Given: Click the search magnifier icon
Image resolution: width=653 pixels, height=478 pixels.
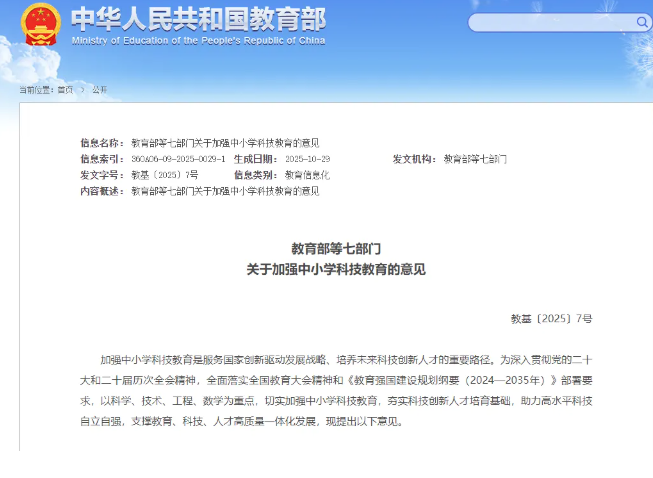Looking at the screenshot, I should (642, 22).
